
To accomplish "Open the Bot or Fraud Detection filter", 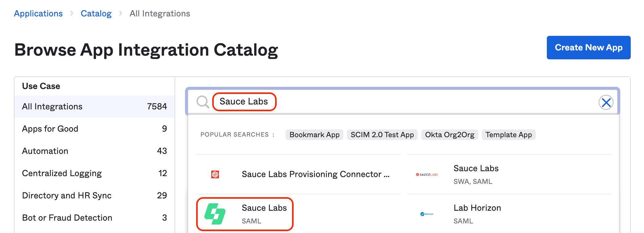I will pyautogui.click(x=67, y=218).
